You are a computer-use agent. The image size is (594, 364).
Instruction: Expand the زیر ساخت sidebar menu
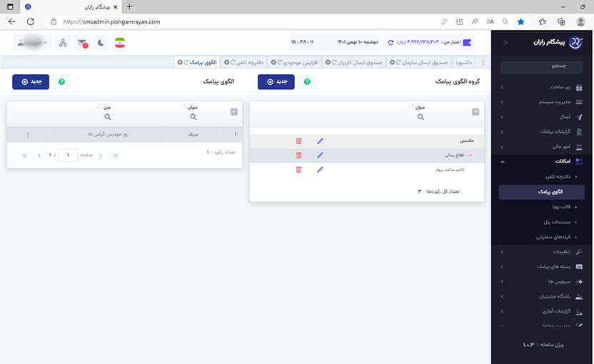tap(542, 87)
